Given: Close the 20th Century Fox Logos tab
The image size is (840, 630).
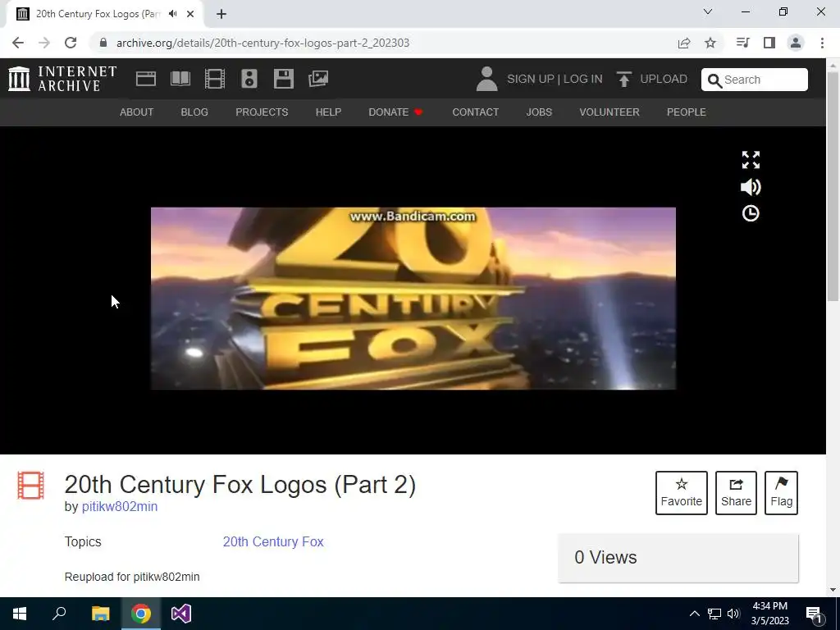Looking at the screenshot, I should [x=190, y=14].
